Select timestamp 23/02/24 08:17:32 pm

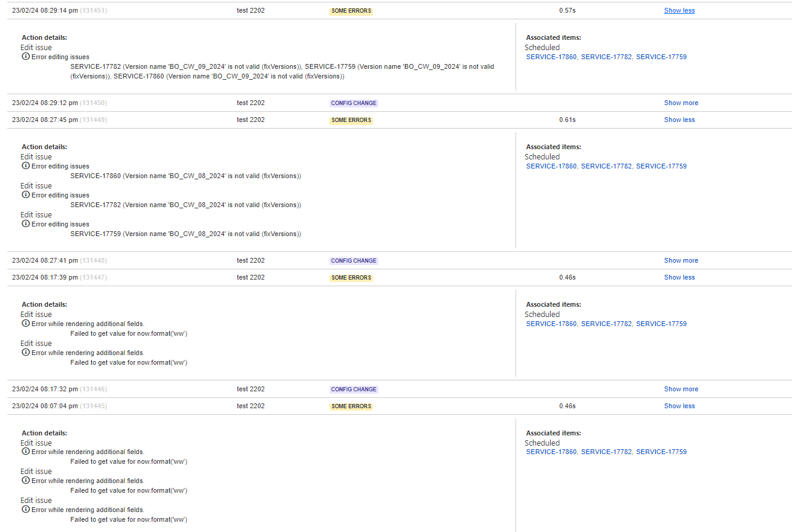point(45,389)
